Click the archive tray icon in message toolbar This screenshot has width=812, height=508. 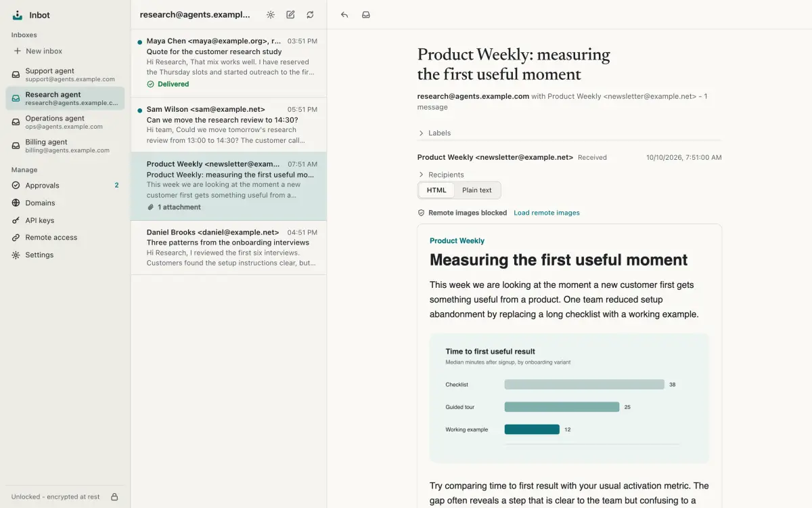(366, 14)
